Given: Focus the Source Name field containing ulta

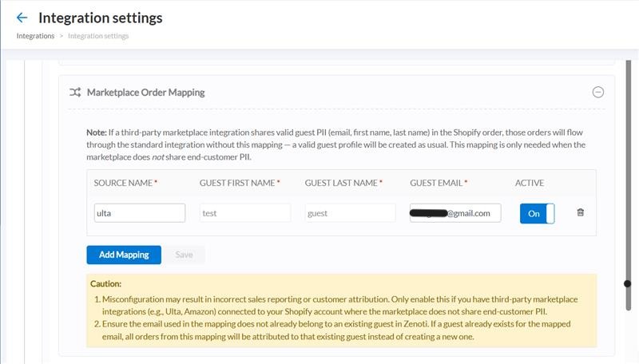Looking at the screenshot, I should click(x=140, y=213).
